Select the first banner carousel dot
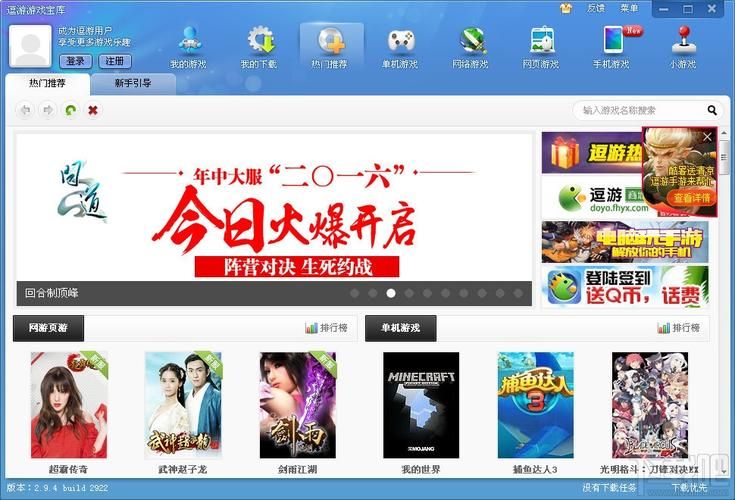This screenshot has width=735, height=500. pos(355,293)
